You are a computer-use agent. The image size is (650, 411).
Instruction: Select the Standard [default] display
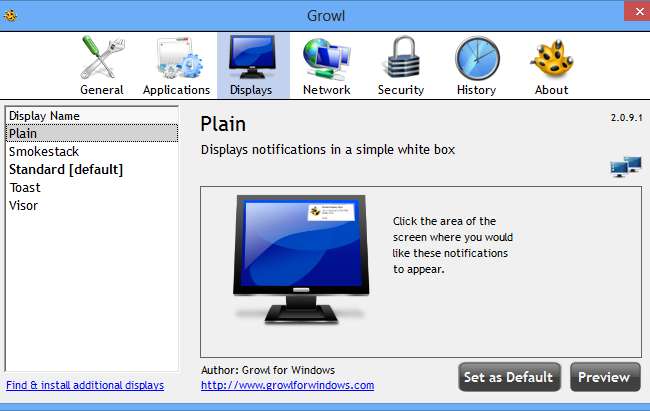[x=92, y=169]
